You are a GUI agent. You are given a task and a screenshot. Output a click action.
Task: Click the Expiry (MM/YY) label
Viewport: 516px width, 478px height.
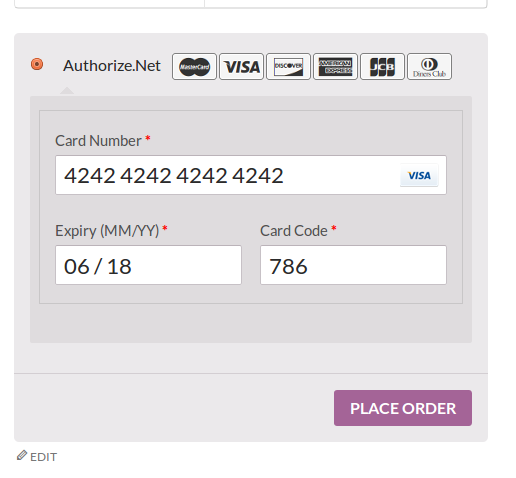pos(107,231)
